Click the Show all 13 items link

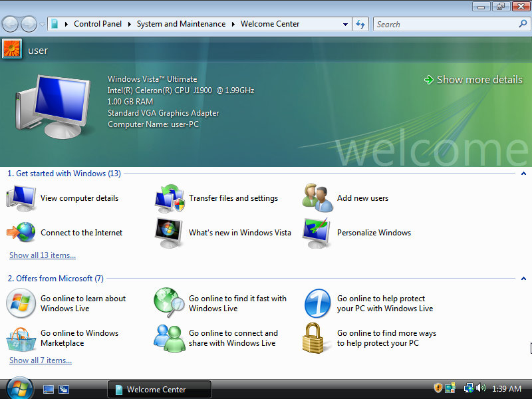43,255
